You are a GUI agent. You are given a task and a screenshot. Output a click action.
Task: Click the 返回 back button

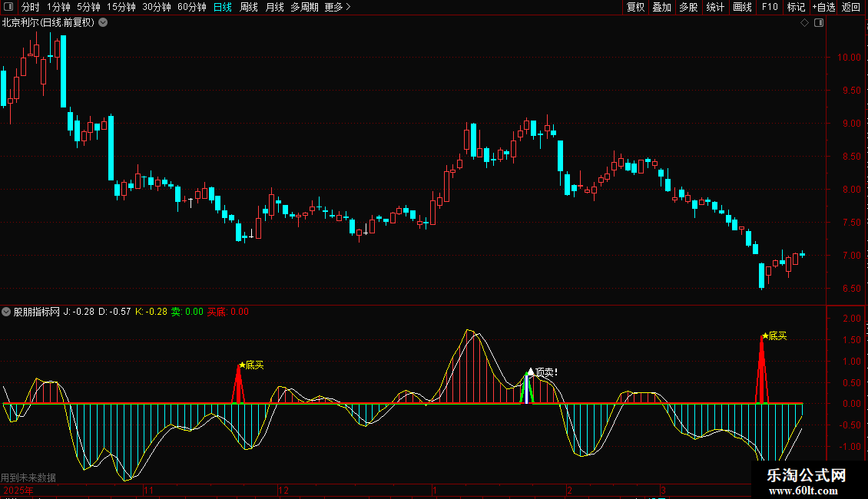(851, 7)
